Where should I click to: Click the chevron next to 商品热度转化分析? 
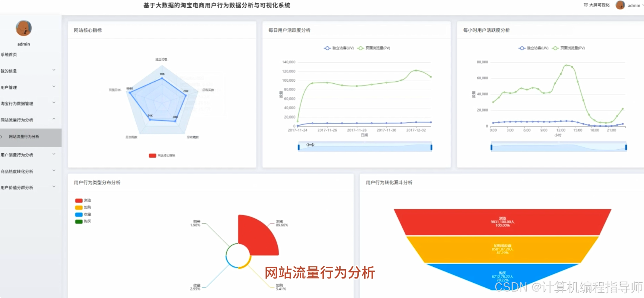(x=54, y=171)
